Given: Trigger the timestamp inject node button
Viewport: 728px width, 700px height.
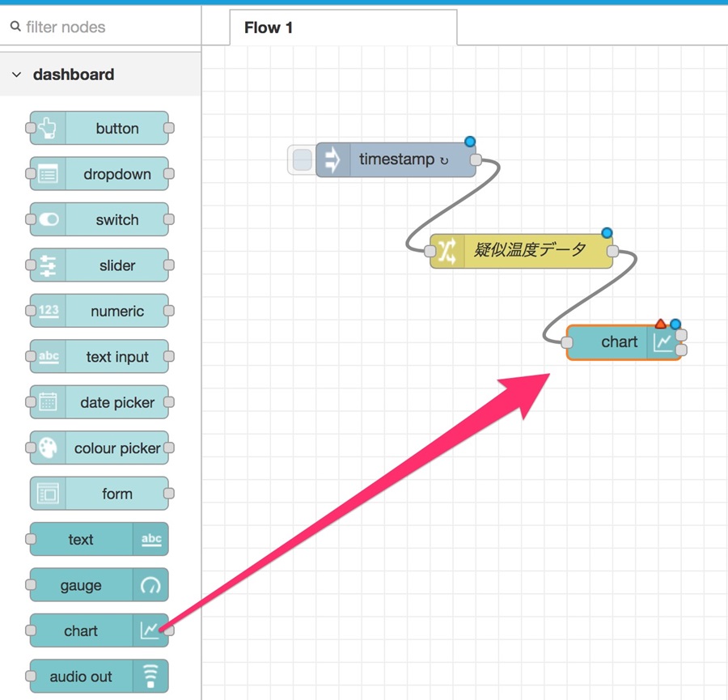Looking at the screenshot, I should [x=303, y=159].
